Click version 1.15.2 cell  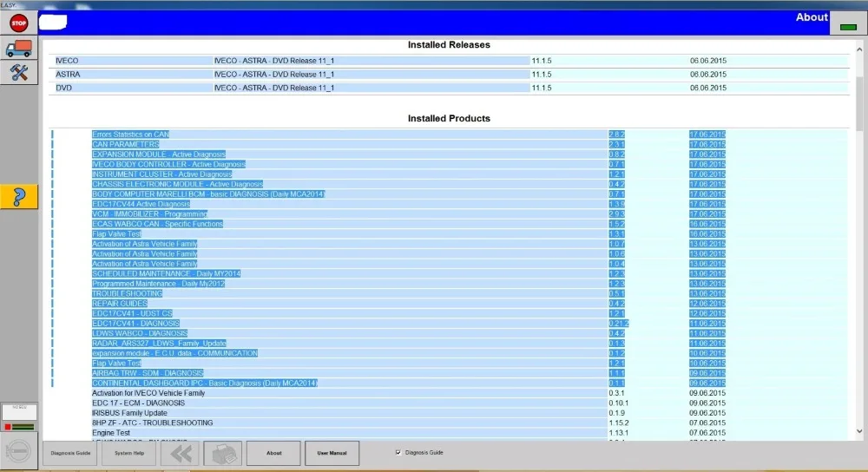tap(618, 423)
